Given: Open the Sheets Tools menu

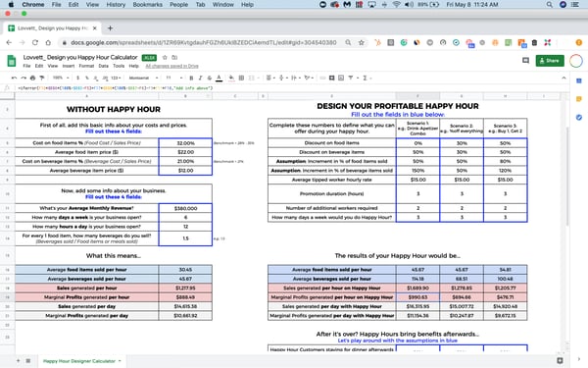Looking at the screenshot, I should point(119,66).
